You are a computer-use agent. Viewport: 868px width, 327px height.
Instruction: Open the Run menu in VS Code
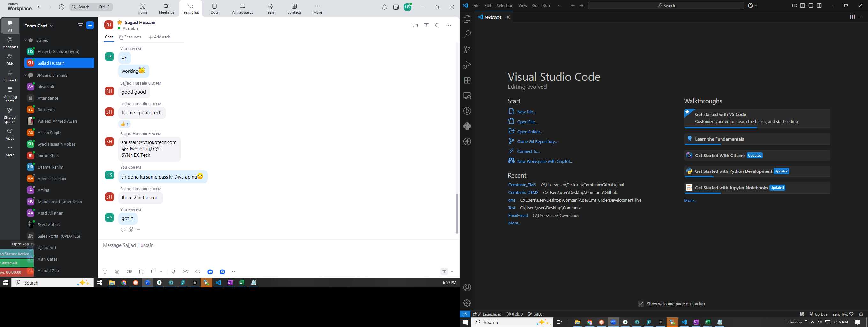pyautogui.click(x=546, y=6)
